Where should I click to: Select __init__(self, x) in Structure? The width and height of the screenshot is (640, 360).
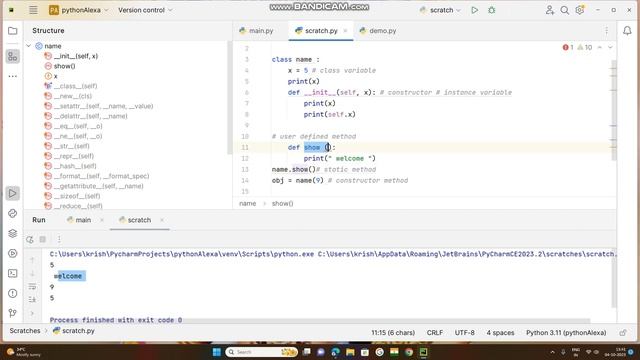[x=71, y=56]
